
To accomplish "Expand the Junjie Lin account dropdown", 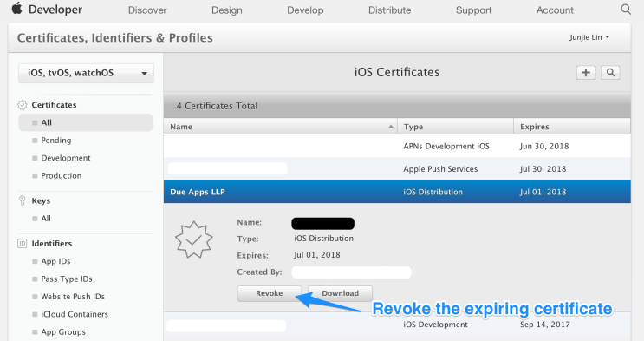I will coord(589,37).
